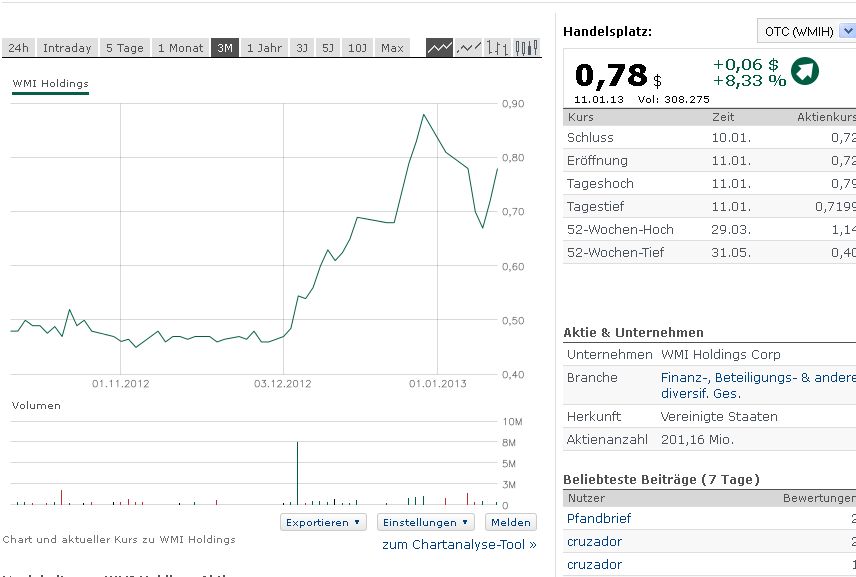Screen dimensions: 856x577
Task: Click the Nutzer column header
Action: coord(586,498)
